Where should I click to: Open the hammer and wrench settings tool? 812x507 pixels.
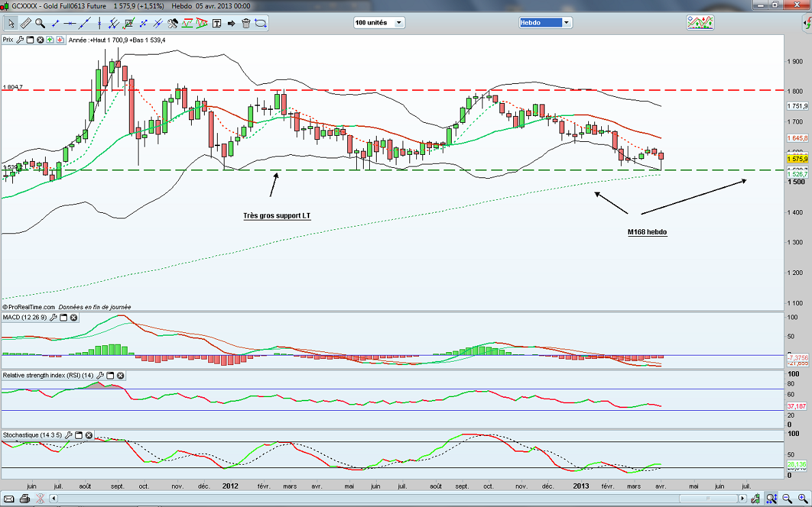click(x=173, y=23)
